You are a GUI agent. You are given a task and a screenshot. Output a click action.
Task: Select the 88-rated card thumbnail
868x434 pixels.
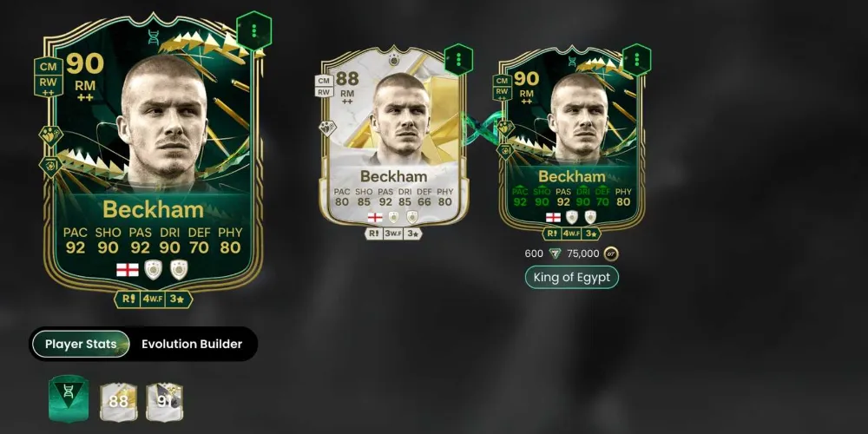tap(118, 401)
